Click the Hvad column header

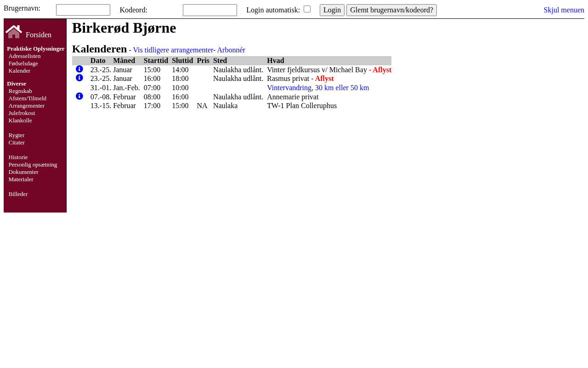click(276, 61)
